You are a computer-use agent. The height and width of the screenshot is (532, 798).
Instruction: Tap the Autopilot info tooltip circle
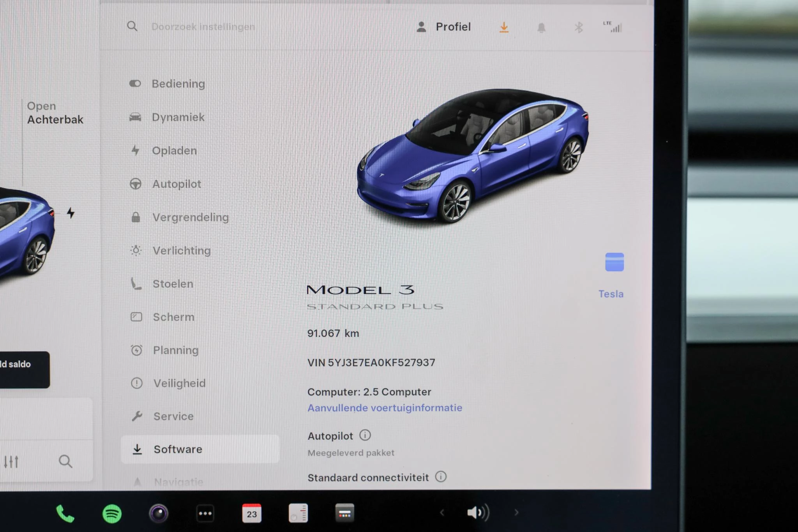pos(365,435)
